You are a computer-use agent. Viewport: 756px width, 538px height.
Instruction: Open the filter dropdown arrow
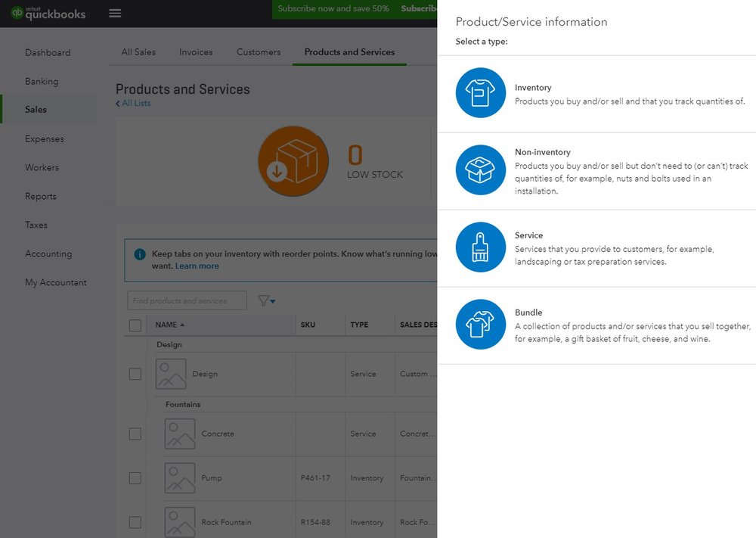271,300
